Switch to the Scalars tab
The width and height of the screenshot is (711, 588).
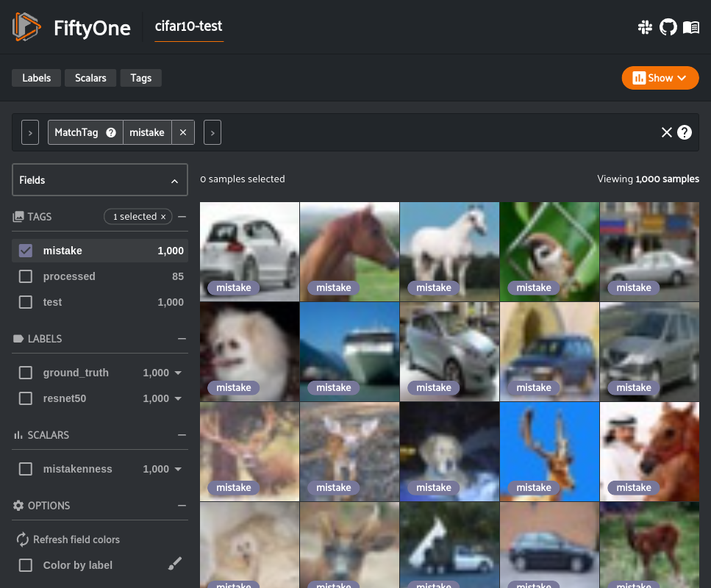pos(90,78)
